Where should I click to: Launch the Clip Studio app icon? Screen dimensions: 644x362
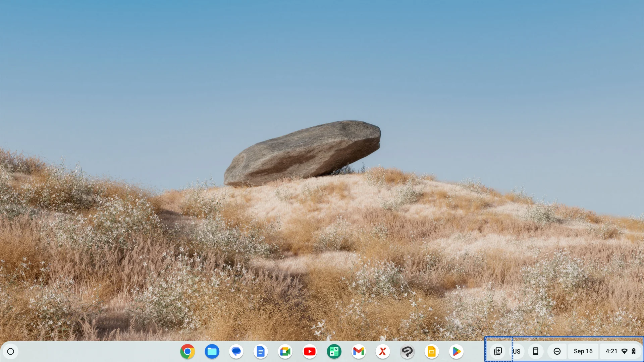[407, 351]
